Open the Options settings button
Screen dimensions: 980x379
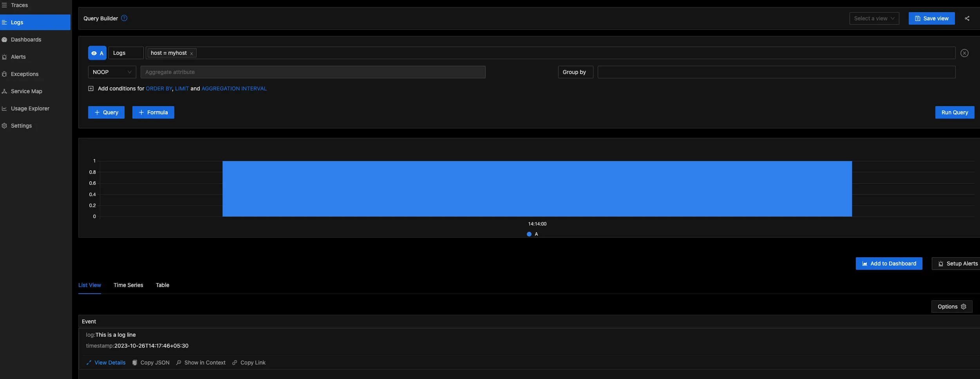pyautogui.click(x=952, y=307)
